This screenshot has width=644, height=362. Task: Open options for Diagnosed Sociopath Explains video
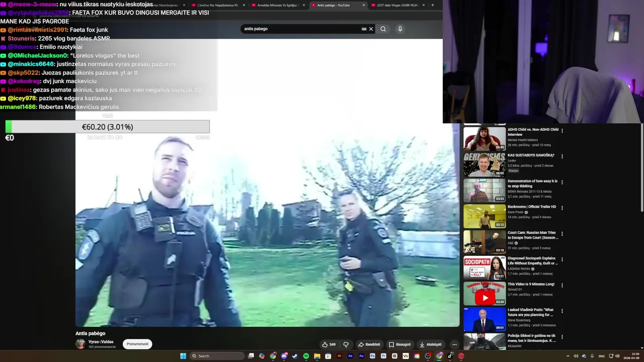point(562,259)
